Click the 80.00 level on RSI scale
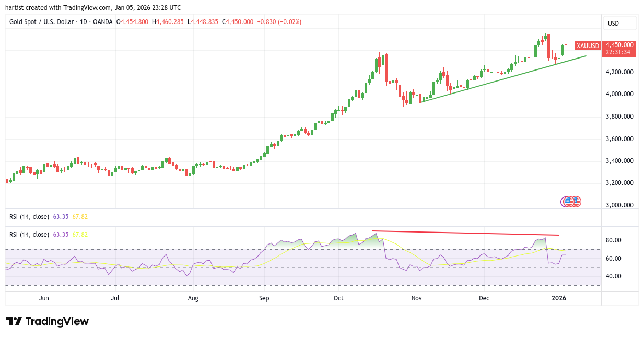 click(614, 240)
